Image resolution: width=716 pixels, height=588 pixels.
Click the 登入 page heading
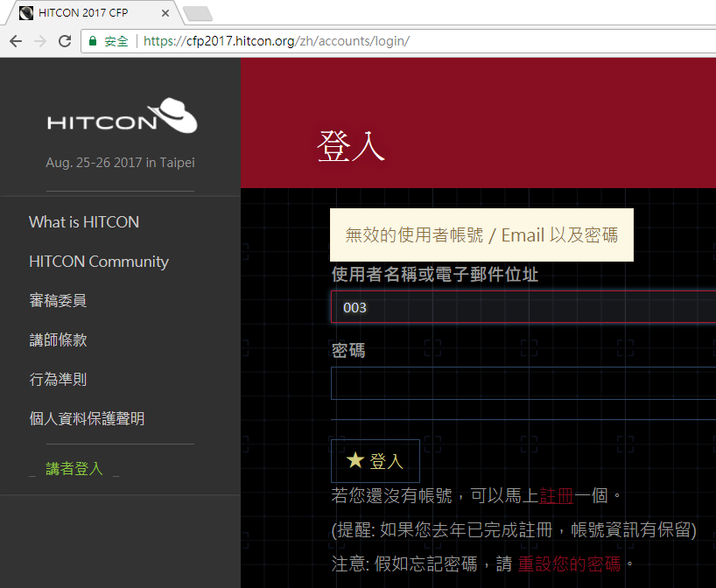point(351,146)
